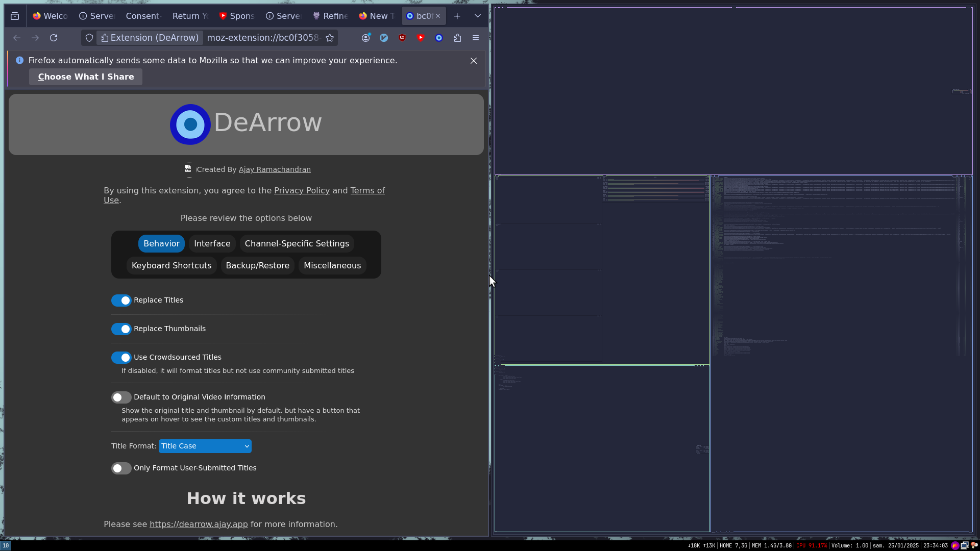Expand the list all tabs chevron
This screenshot has width=980, height=551.
click(x=478, y=16)
